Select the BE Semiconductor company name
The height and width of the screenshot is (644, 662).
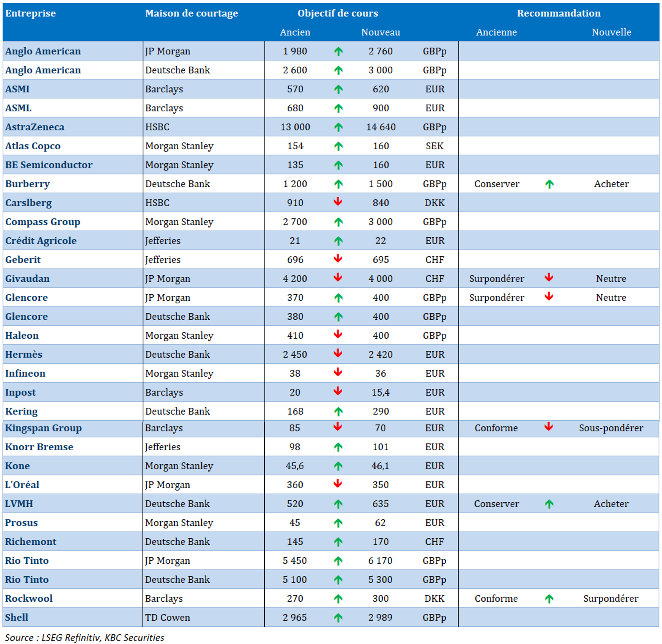[x=49, y=165]
